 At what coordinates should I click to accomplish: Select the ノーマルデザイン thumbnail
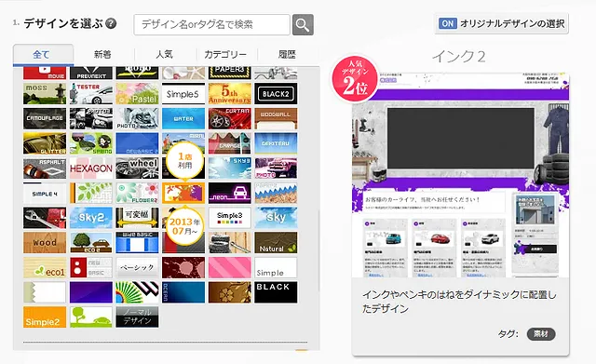(137, 317)
